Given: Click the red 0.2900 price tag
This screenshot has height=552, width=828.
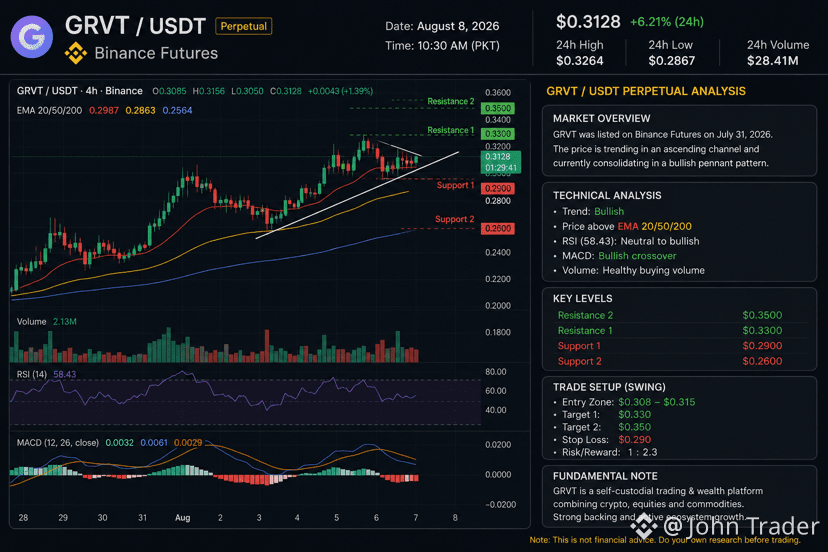Looking at the screenshot, I should (497, 189).
